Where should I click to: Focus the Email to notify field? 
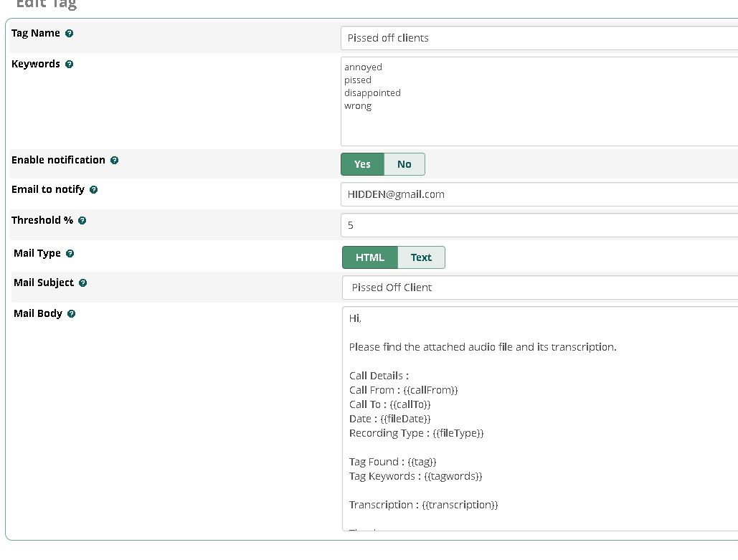538,194
